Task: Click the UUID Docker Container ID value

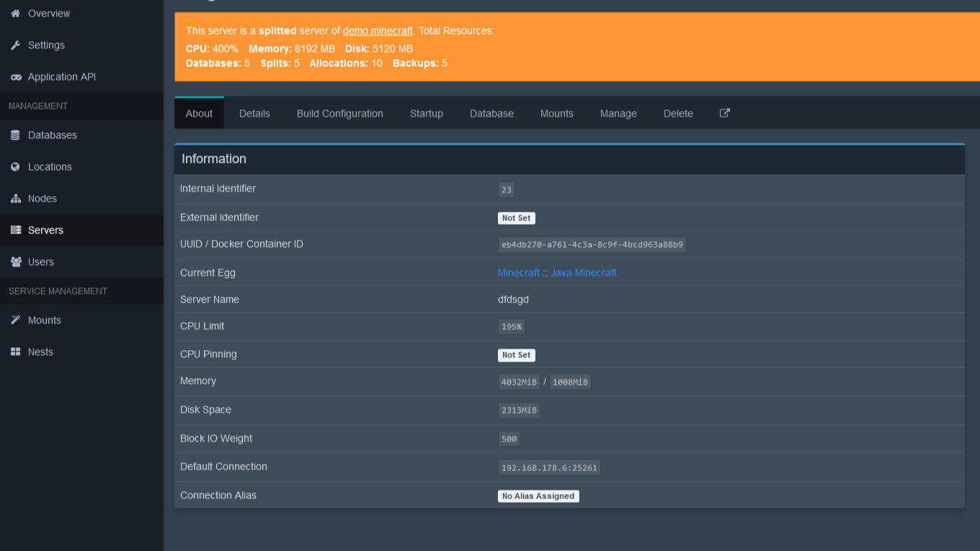Action: 592,245
